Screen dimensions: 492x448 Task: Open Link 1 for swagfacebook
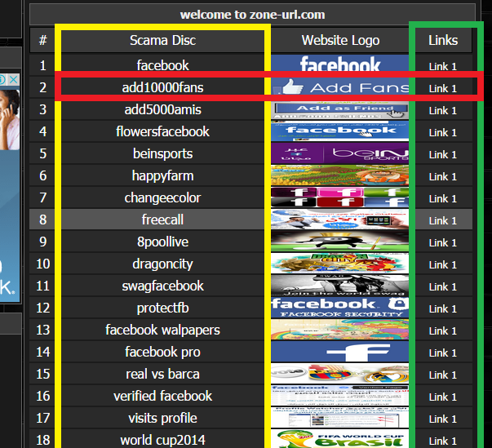(443, 286)
